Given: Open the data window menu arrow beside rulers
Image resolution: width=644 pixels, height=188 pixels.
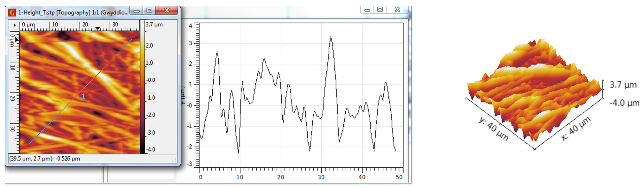Looking at the screenshot, I should coord(15,25).
